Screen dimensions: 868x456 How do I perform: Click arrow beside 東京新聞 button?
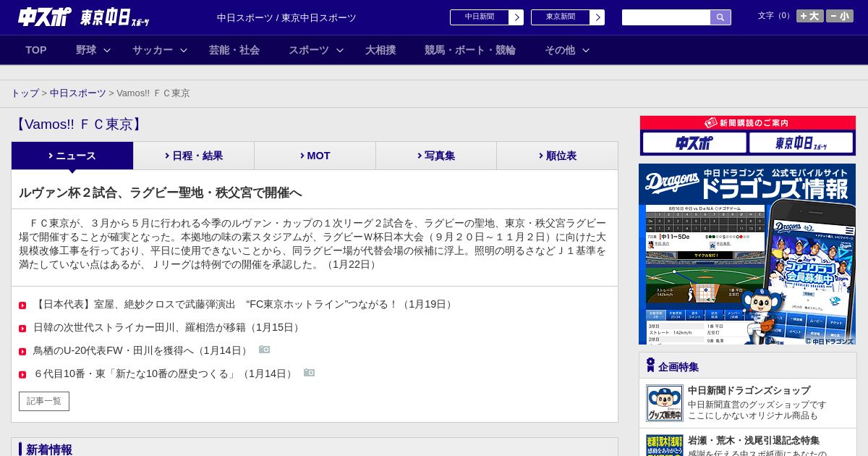(x=597, y=17)
